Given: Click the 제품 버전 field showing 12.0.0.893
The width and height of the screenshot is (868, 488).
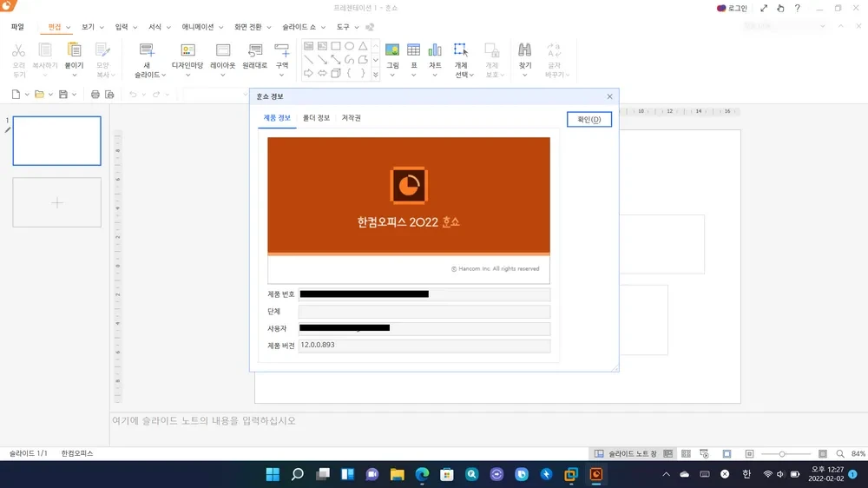Looking at the screenshot, I should coord(424,346).
